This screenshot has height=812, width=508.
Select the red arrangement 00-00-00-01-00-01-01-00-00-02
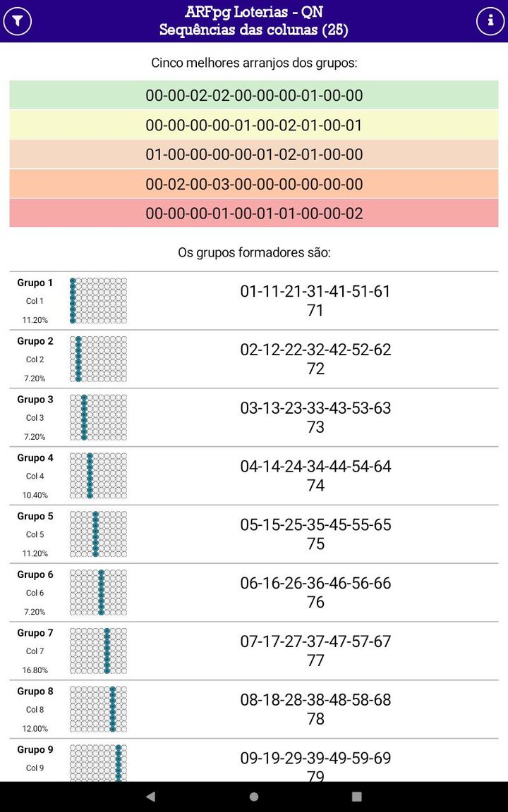point(254,213)
